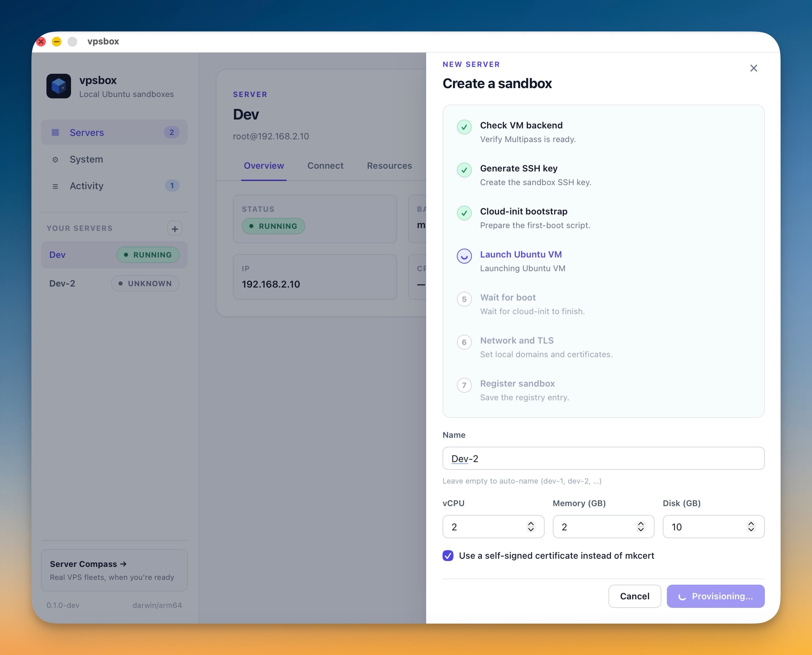Select the Dev-2 server in the list
The height and width of the screenshot is (655, 812).
[62, 283]
